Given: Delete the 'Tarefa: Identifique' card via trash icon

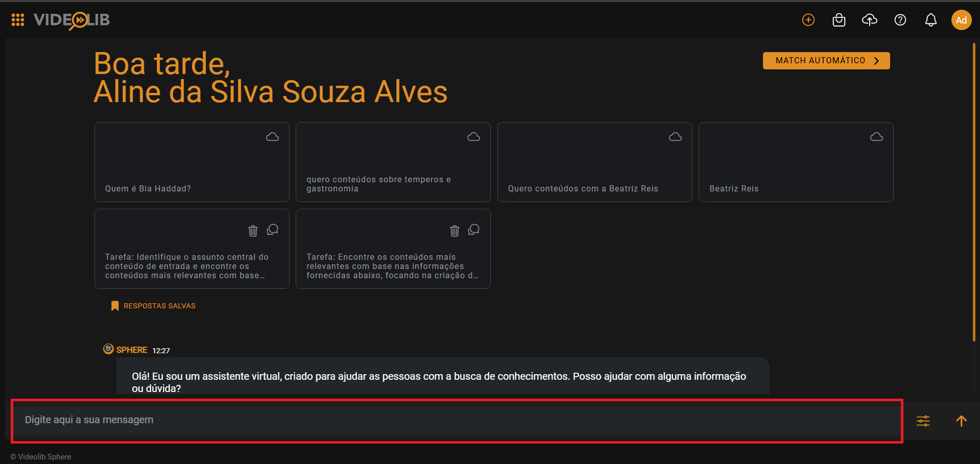Looking at the screenshot, I should point(252,231).
